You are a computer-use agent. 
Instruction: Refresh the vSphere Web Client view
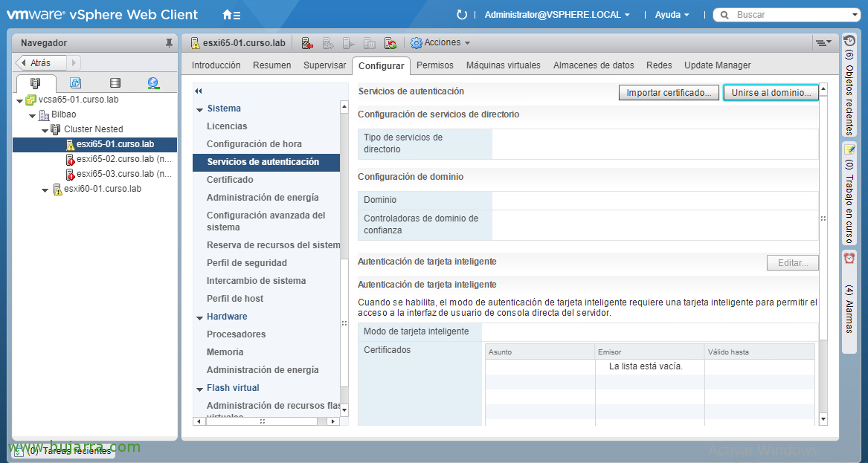coord(462,15)
